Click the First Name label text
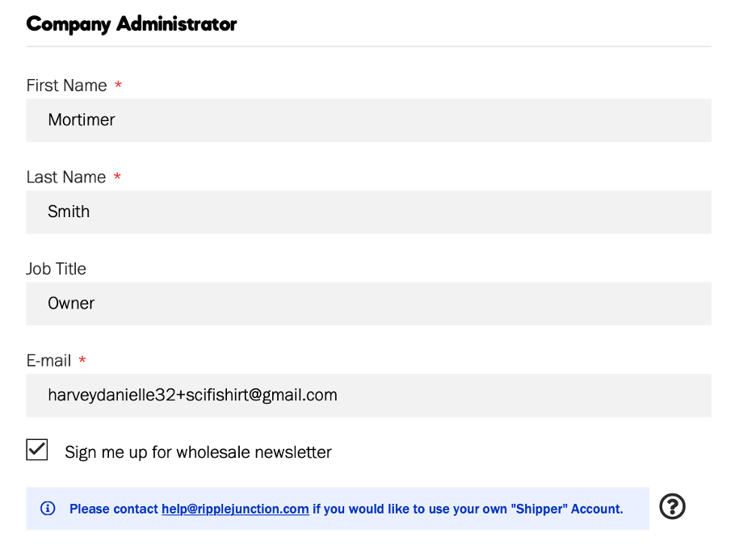 point(66,86)
